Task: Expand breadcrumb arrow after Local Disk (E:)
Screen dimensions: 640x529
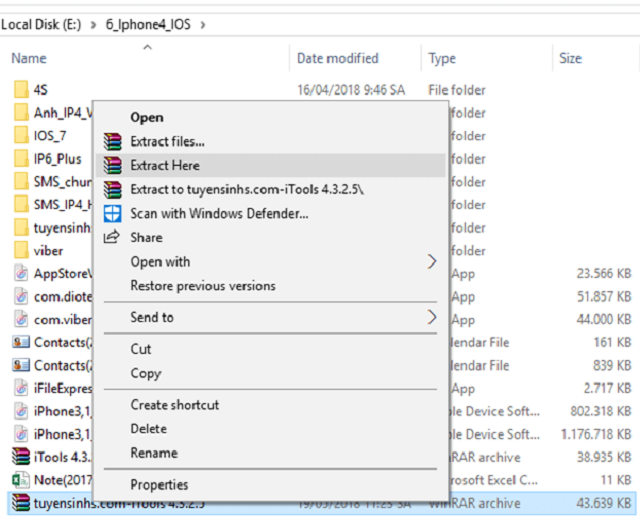Action: 93,25
